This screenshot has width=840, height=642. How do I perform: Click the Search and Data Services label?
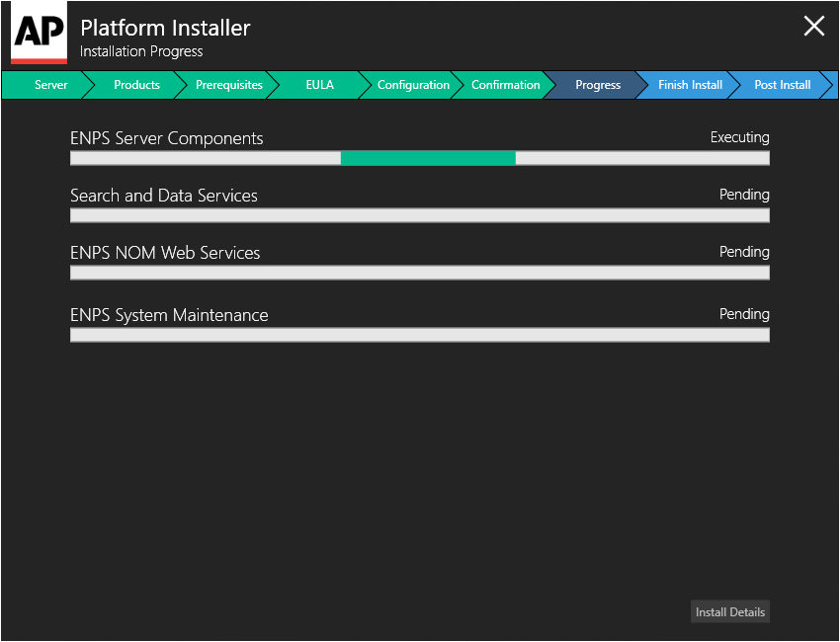[x=164, y=196]
